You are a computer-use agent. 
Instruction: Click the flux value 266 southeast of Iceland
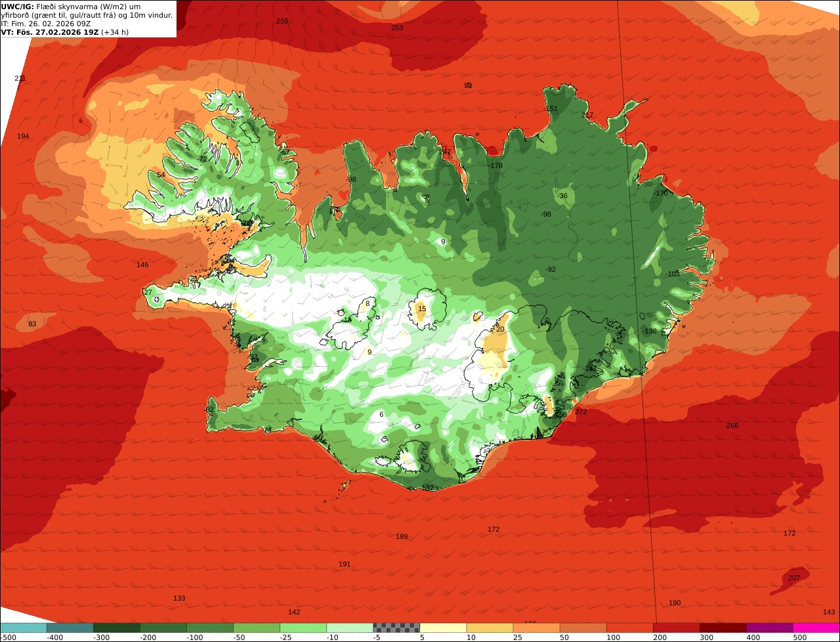[x=732, y=425]
